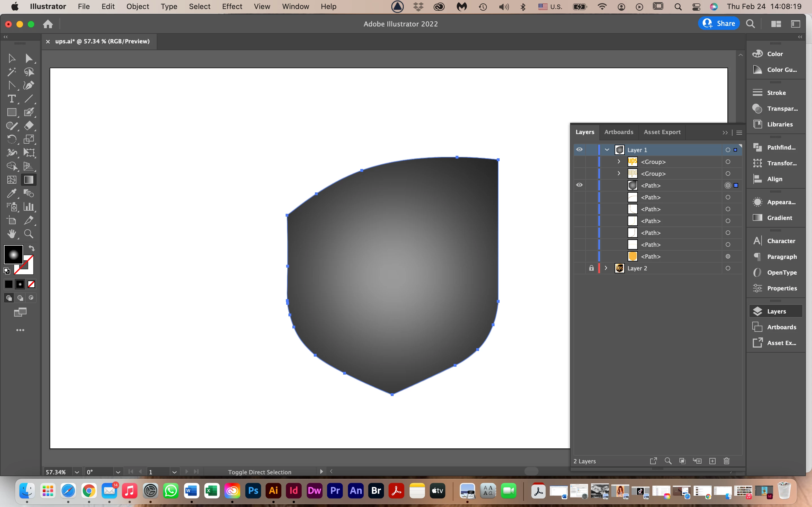Select the Gradient tool
812x507 pixels.
[x=29, y=180]
